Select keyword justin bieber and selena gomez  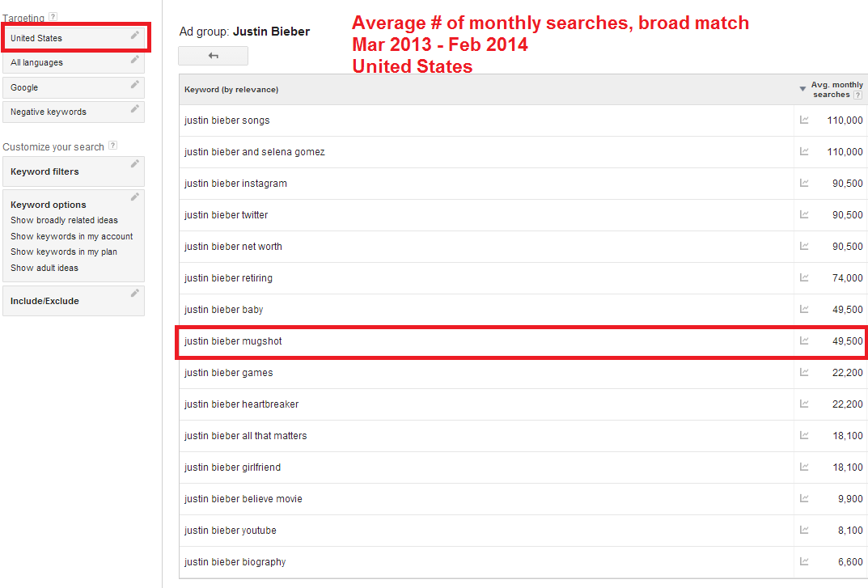pos(255,152)
